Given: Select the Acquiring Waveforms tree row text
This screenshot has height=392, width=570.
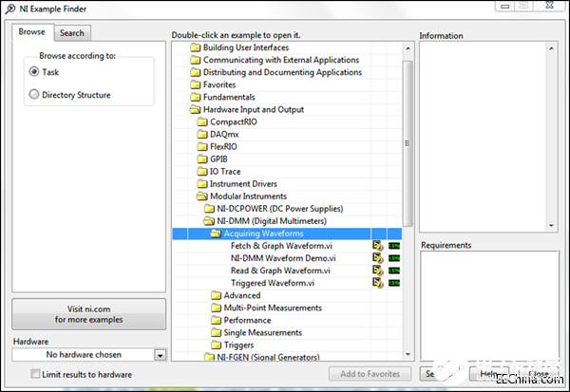Looking at the screenshot, I should [x=263, y=233].
